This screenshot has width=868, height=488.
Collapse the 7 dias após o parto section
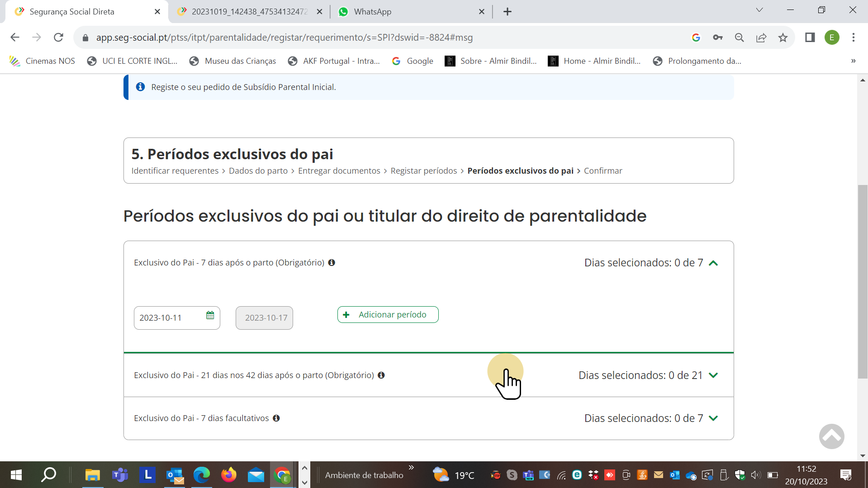(x=713, y=263)
